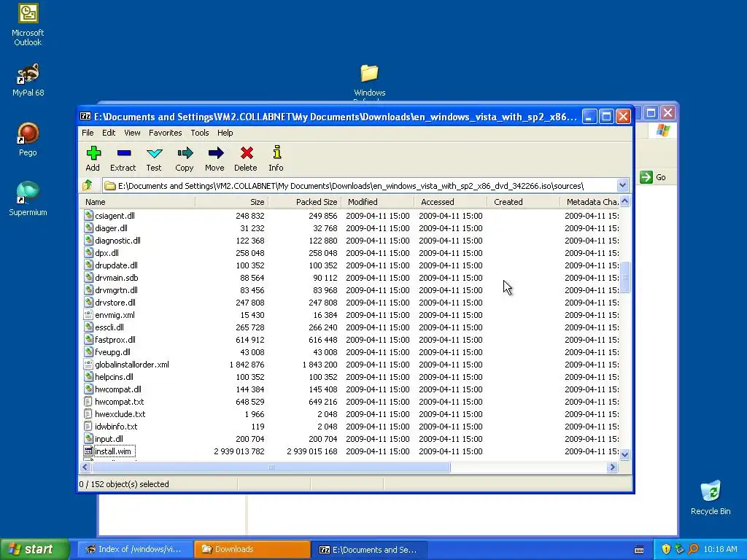Image resolution: width=747 pixels, height=560 pixels.
Task: Click the Extract toolbar icon
Action: tap(124, 153)
